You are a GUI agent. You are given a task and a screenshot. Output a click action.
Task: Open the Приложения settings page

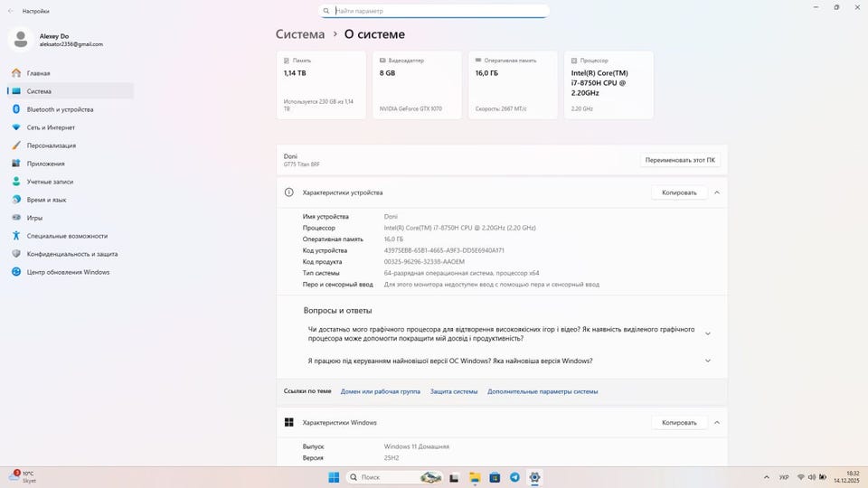(x=45, y=164)
